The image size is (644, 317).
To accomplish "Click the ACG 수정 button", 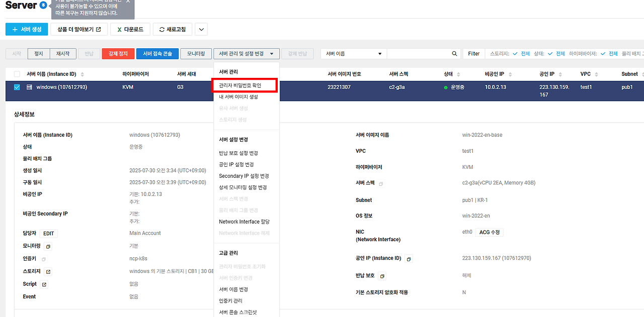I will pyautogui.click(x=489, y=232).
